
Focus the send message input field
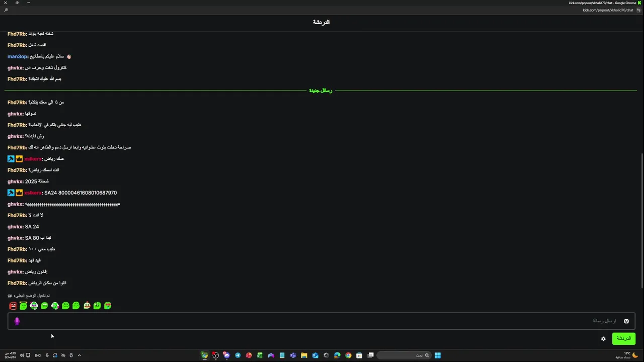point(321,321)
